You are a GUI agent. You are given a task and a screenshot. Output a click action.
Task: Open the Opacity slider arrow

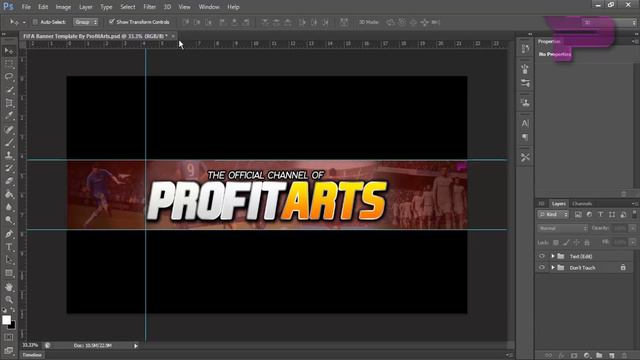(633, 228)
